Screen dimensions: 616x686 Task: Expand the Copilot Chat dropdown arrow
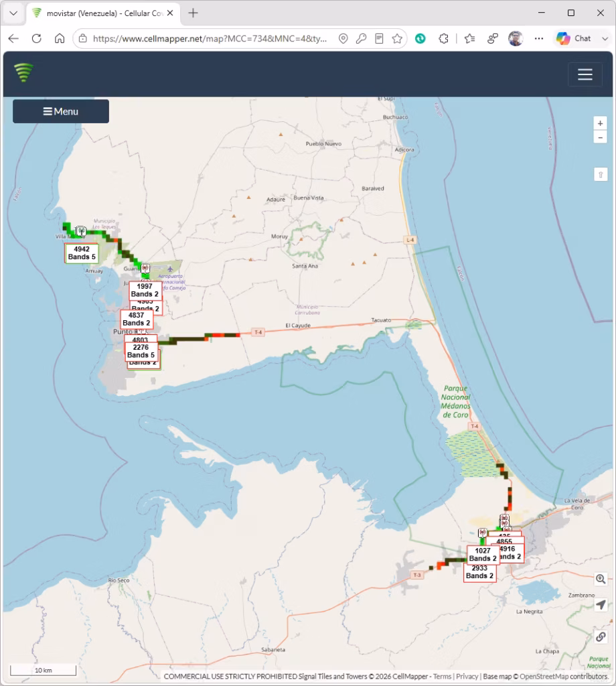pos(605,38)
